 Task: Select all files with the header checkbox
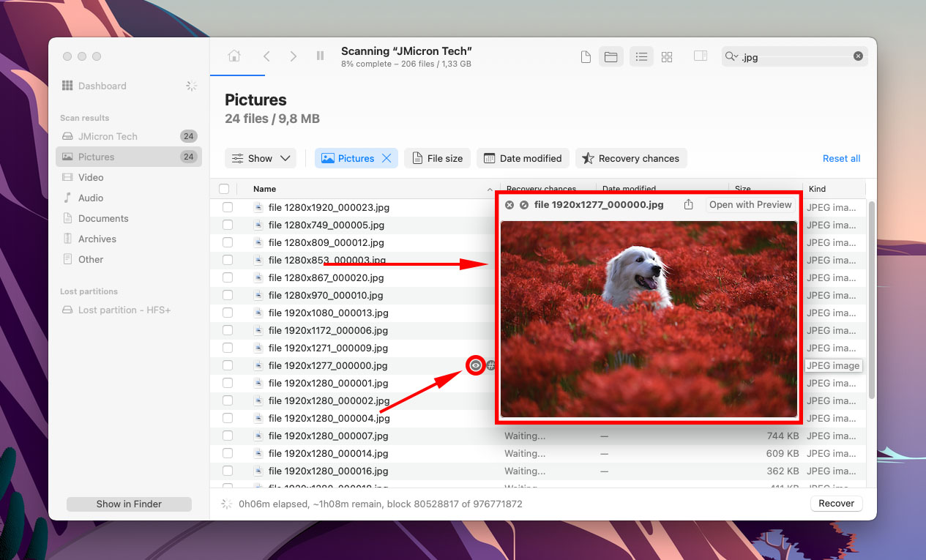(224, 188)
